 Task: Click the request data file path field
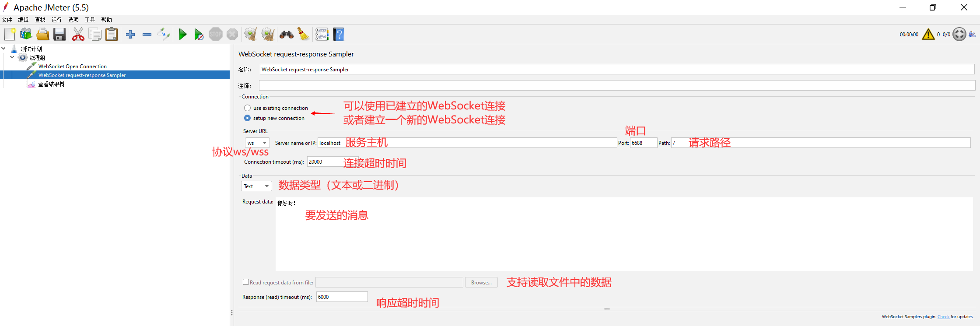coord(389,283)
